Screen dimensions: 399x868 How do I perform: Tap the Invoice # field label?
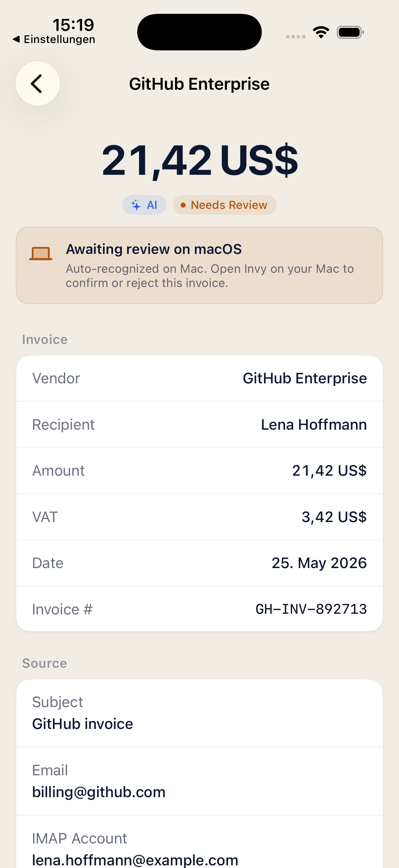pyautogui.click(x=62, y=609)
